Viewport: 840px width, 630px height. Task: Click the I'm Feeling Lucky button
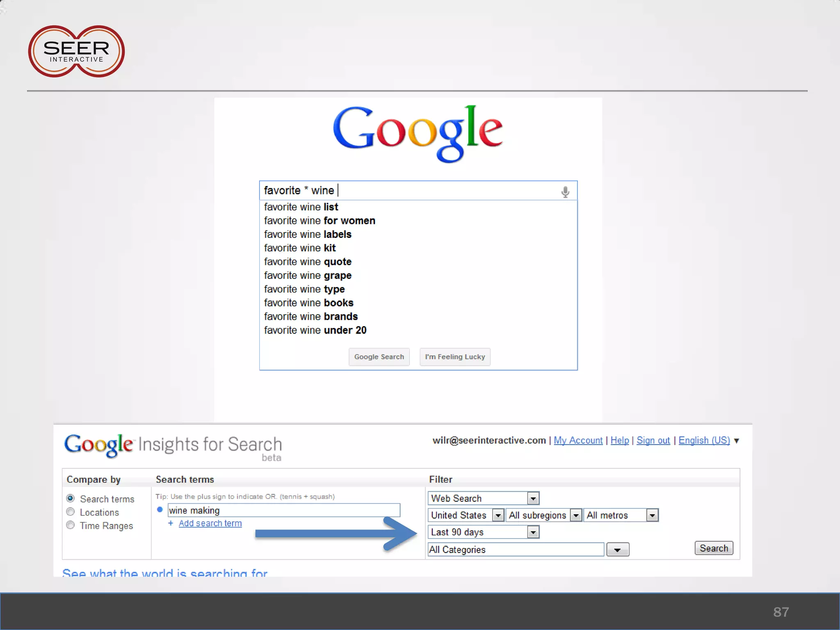tap(455, 357)
